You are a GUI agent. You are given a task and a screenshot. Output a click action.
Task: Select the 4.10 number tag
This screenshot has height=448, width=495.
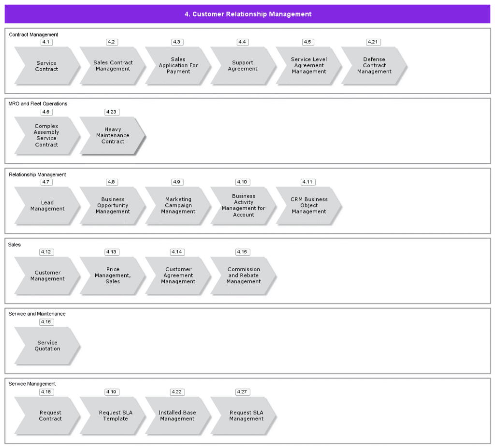click(242, 182)
